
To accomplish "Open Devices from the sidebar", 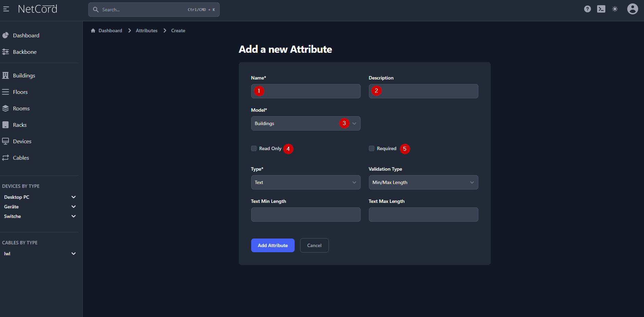I will coord(22,142).
